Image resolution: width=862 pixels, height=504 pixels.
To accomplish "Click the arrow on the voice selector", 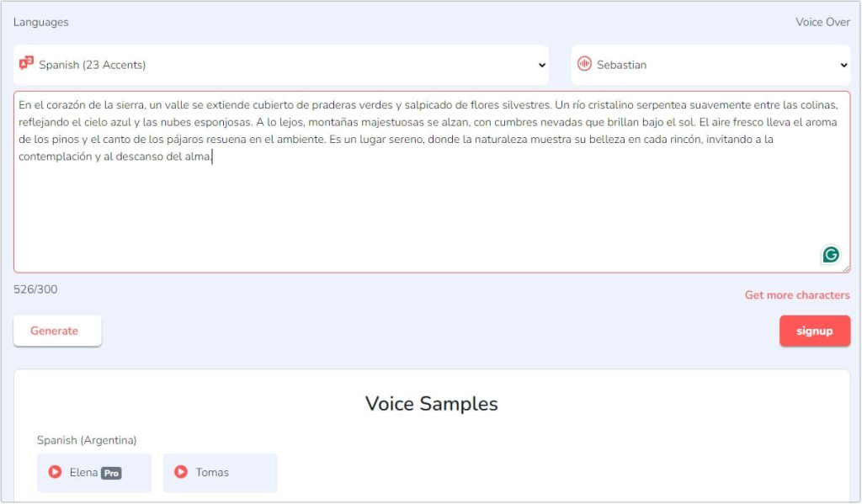I will [843, 66].
